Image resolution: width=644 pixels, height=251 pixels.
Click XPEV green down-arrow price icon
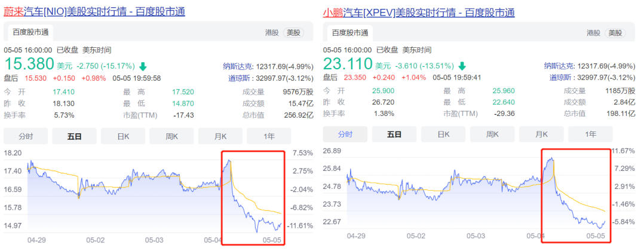pos(462,66)
